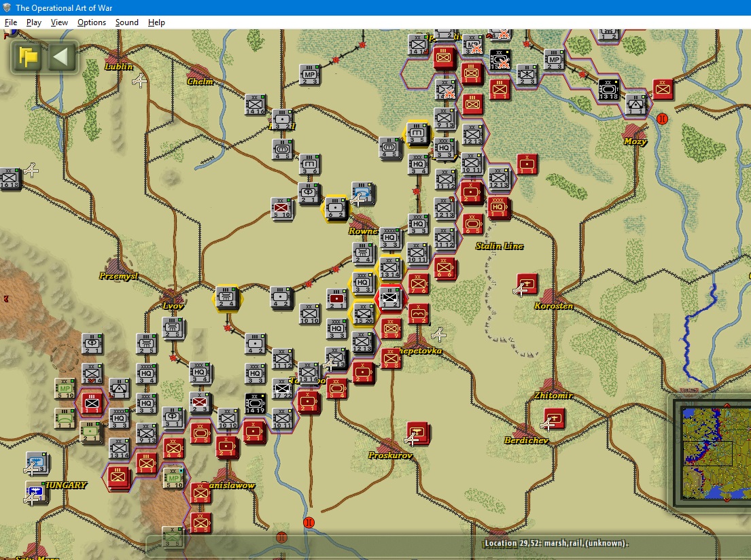Screen dimensions: 751x560
Task: Select the red-highlighted cavalry unit 1 2
Action: (390, 298)
